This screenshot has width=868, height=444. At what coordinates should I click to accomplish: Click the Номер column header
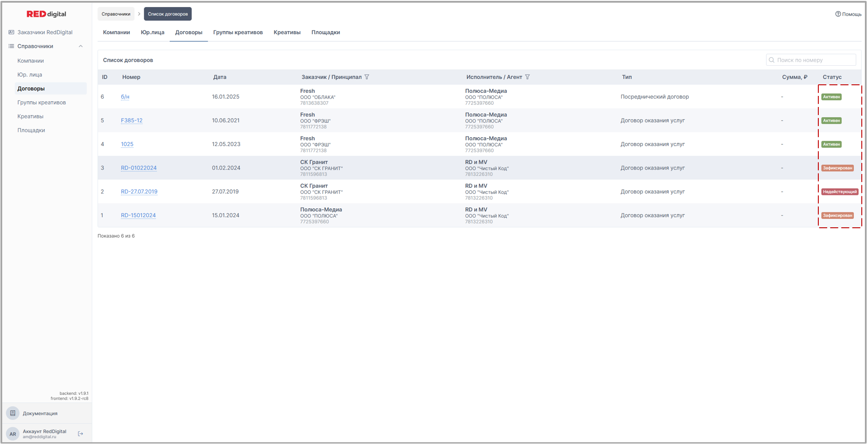pyautogui.click(x=131, y=77)
